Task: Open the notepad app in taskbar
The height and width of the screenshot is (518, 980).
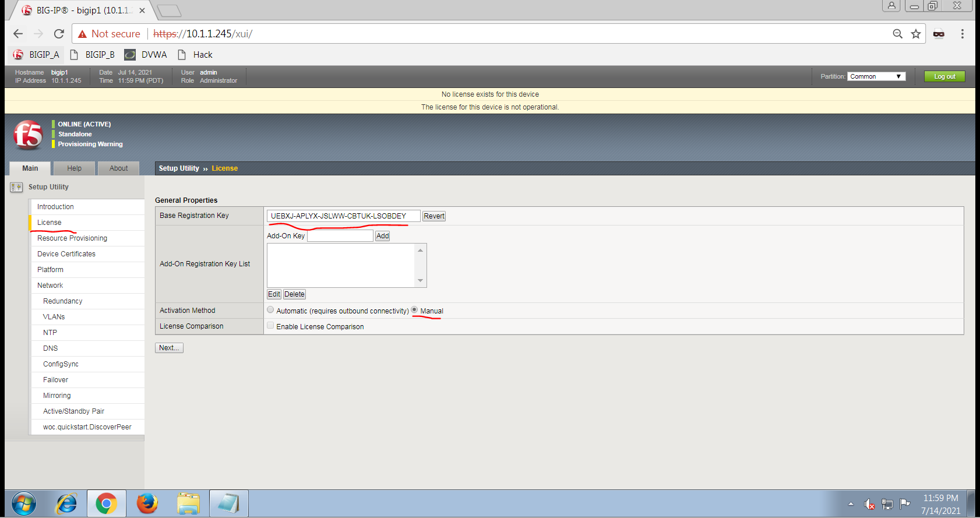Action: coord(228,503)
